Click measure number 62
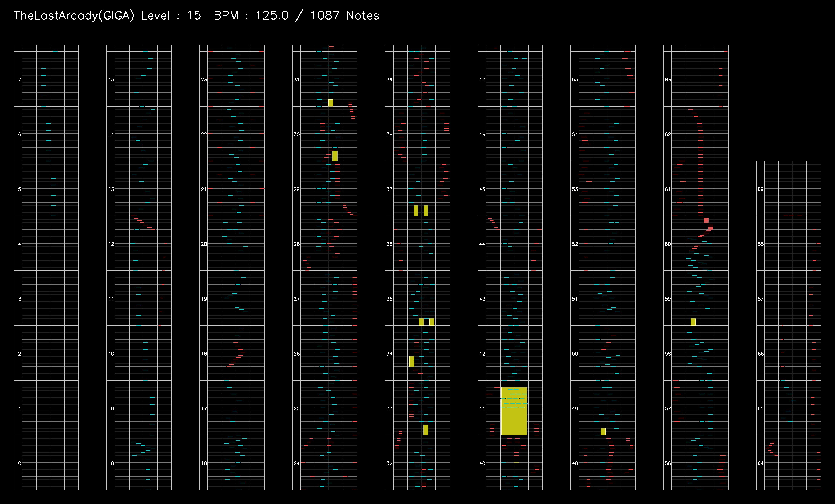Image resolution: width=835 pixels, height=504 pixels. click(x=668, y=134)
